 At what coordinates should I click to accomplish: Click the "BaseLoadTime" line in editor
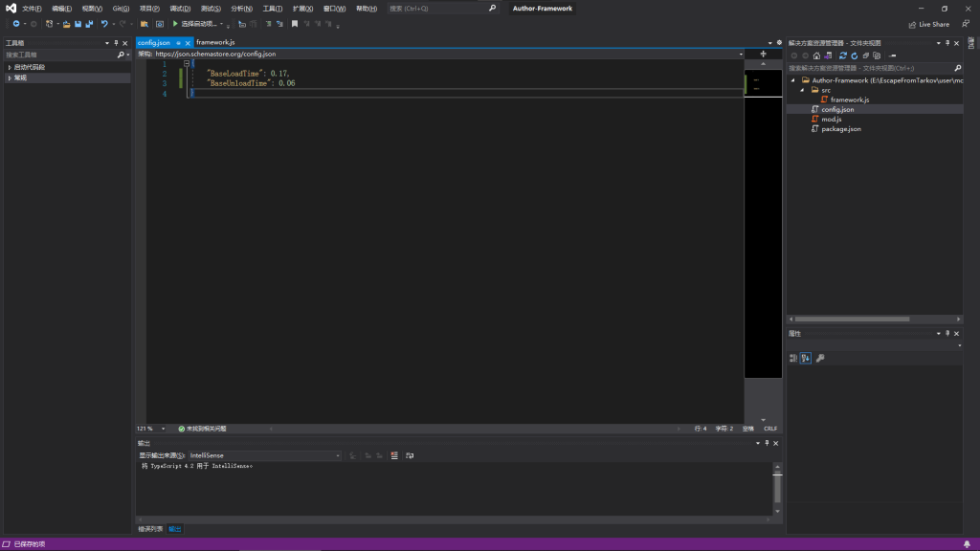[x=248, y=74]
